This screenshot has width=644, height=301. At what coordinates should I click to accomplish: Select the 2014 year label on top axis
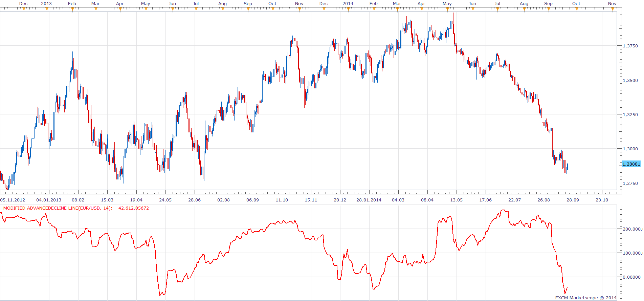tap(348, 3)
